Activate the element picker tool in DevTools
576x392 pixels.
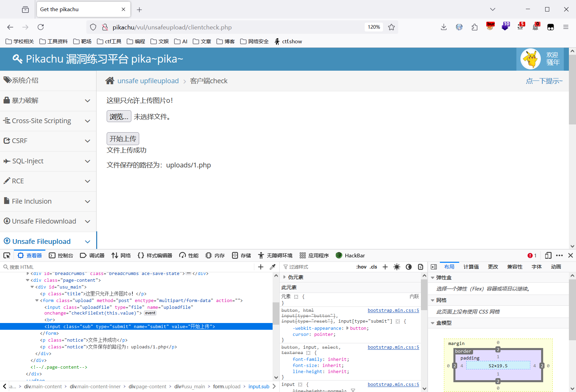7,255
